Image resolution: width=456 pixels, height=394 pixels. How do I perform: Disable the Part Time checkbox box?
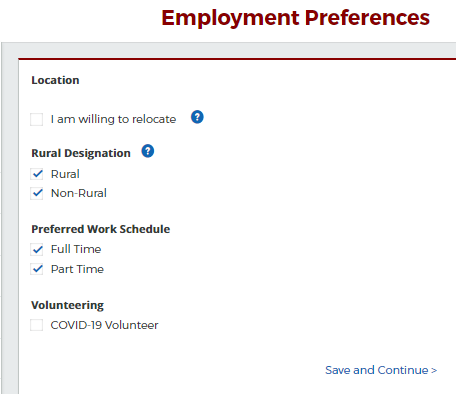(x=37, y=269)
